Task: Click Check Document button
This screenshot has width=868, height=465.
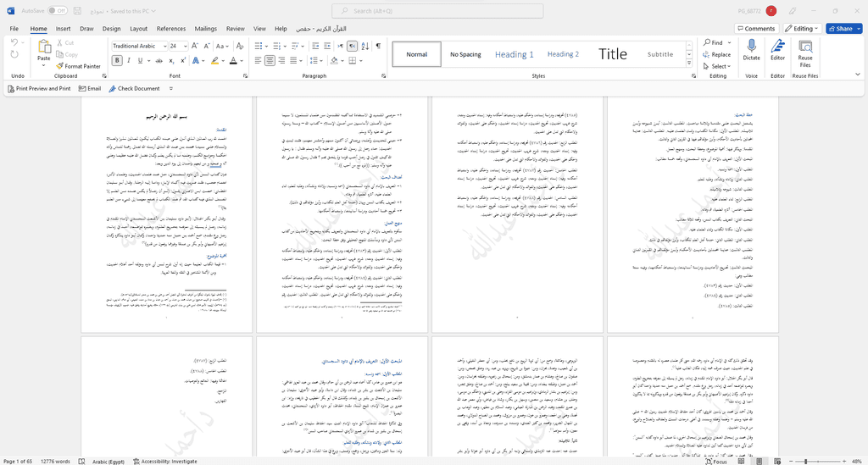Action: pos(134,88)
